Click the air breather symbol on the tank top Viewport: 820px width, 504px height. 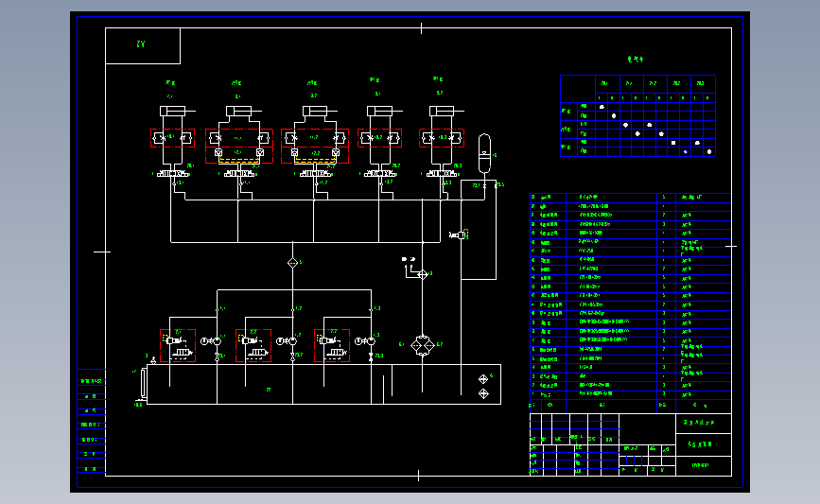click(x=153, y=359)
